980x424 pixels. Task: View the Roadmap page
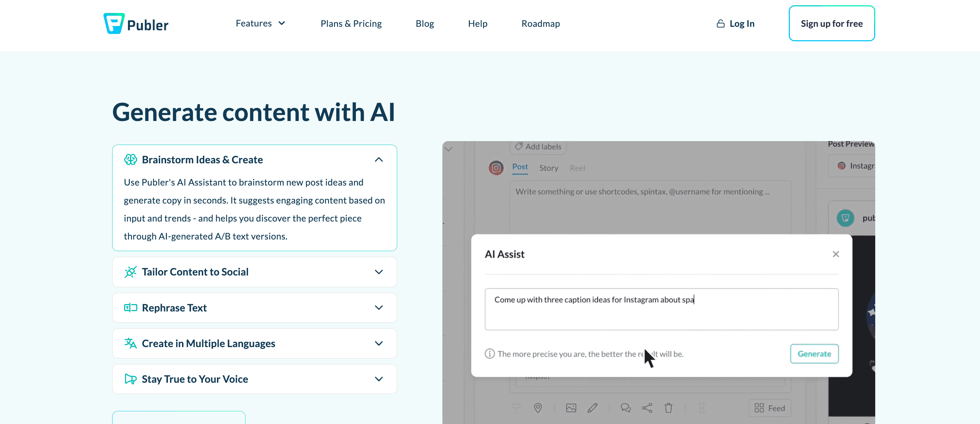coord(540,24)
